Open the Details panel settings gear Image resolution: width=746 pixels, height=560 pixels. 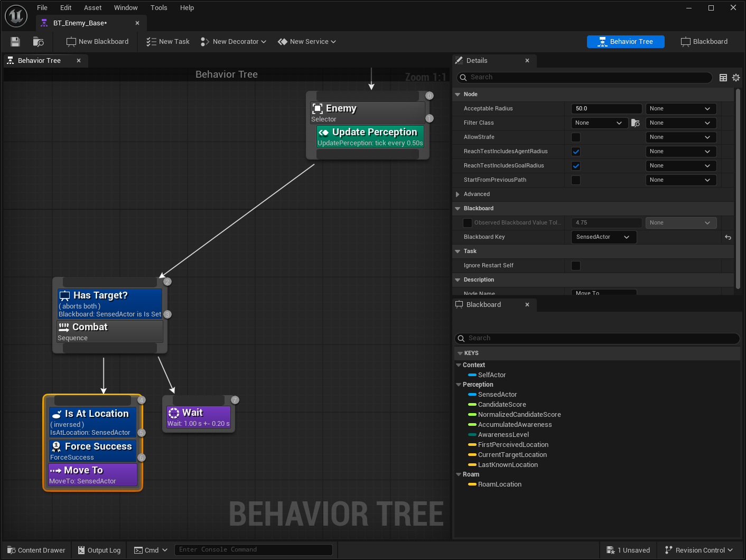point(736,77)
